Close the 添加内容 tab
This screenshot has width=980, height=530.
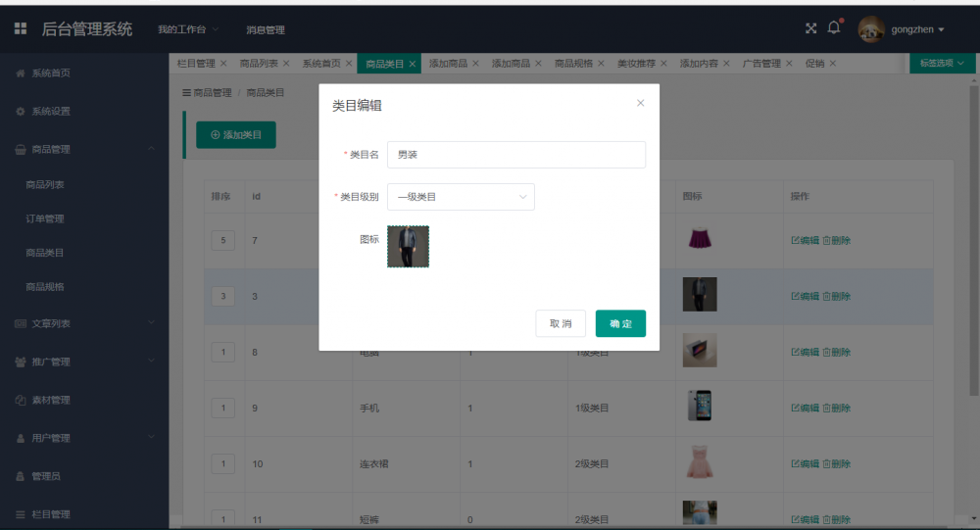point(726,63)
